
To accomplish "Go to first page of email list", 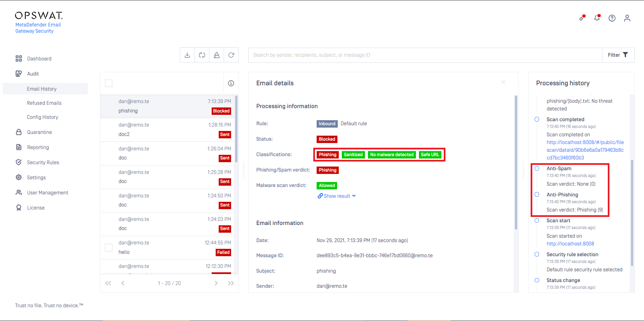I will pyautogui.click(x=108, y=283).
